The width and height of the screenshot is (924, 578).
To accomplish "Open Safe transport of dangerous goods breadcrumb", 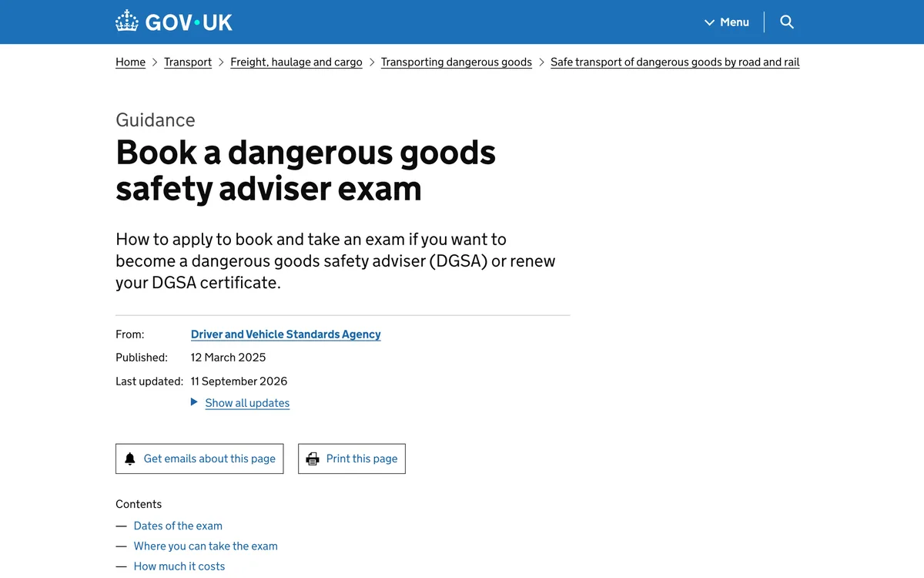I will pyautogui.click(x=675, y=62).
